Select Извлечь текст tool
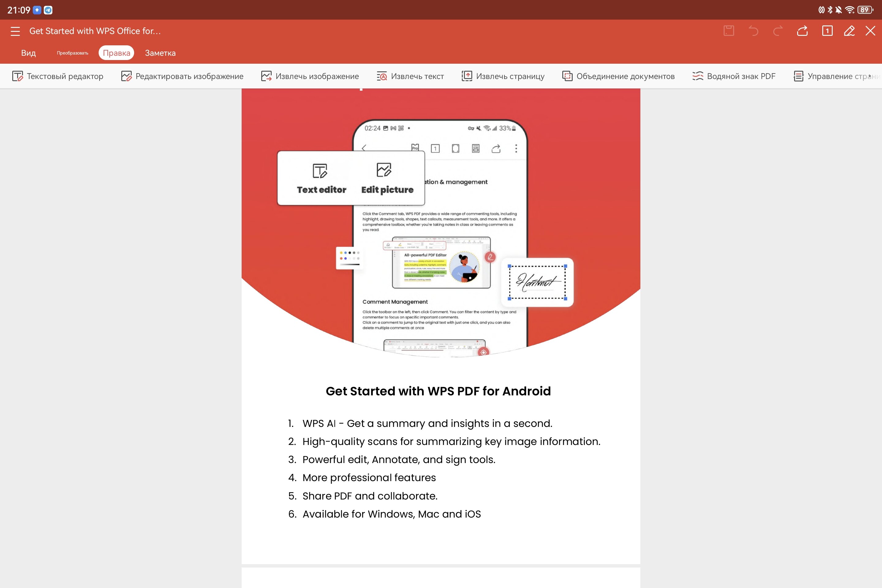Image resolution: width=882 pixels, height=588 pixels. tap(410, 76)
